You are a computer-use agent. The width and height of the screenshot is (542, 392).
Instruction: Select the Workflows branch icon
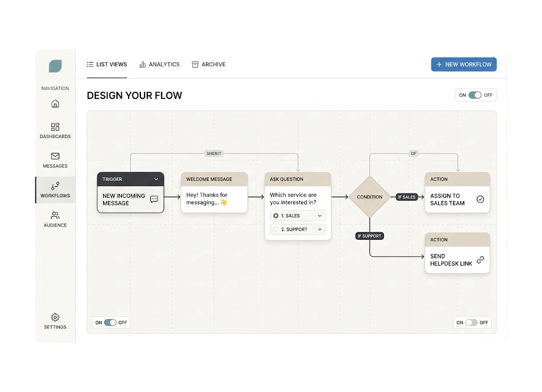tap(55, 186)
